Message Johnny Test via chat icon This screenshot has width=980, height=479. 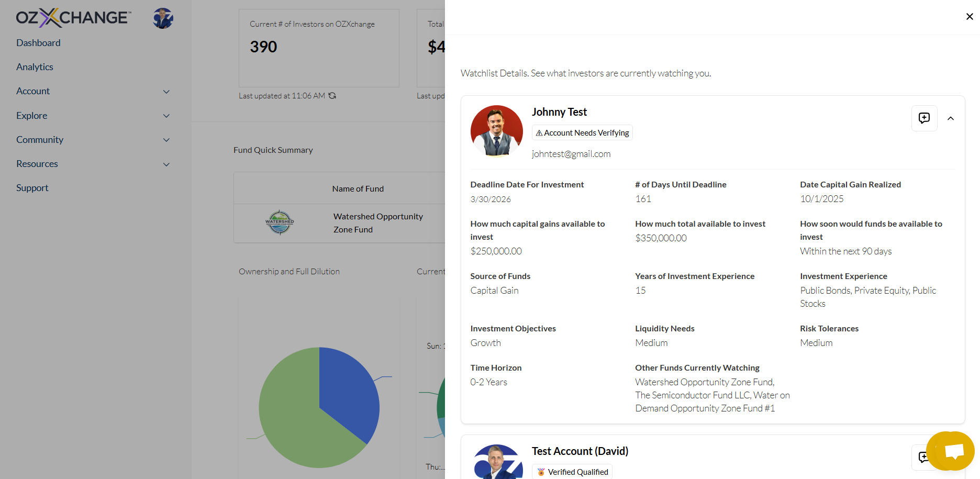[x=924, y=118]
